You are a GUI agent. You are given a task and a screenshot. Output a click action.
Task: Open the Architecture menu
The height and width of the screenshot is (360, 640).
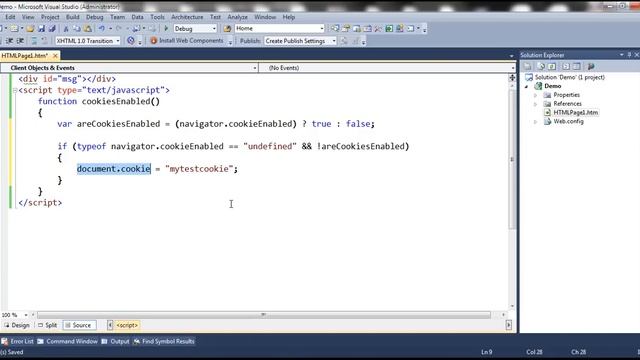click(x=187, y=17)
